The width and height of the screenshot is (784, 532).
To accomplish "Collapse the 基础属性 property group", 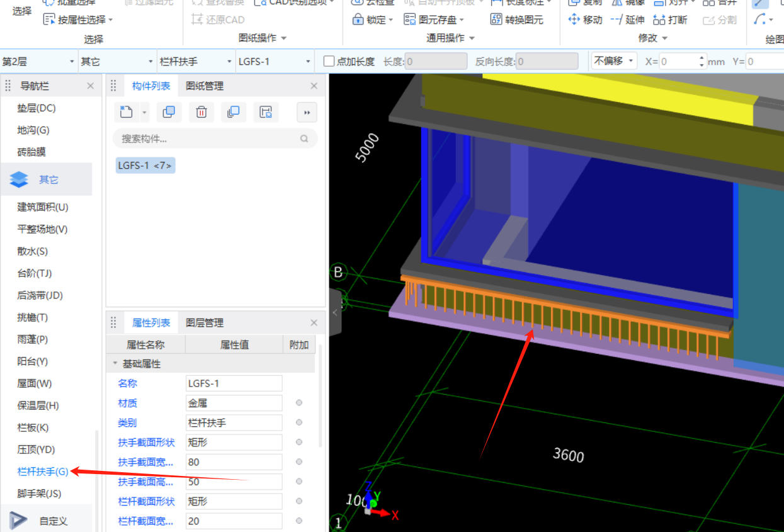I will point(115,363).
